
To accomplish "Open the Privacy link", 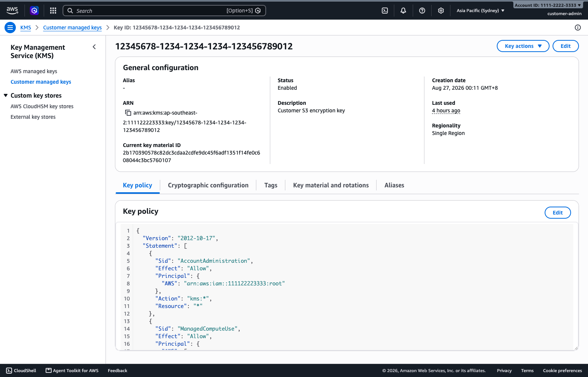I will coord(504,371).
